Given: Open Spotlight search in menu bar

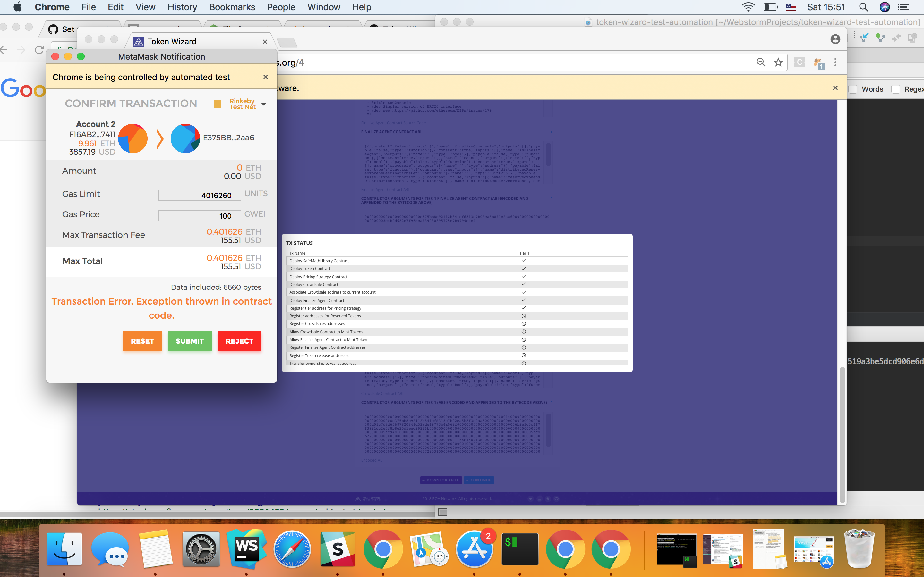Looking at the screenshot, I should [x=863, y=7].
